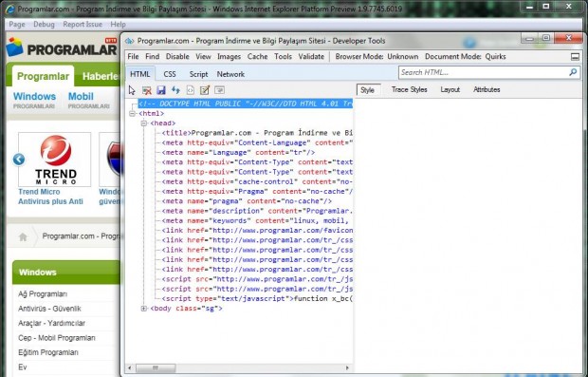
Task: Select the HTML tab
Action: pos(139,74)
